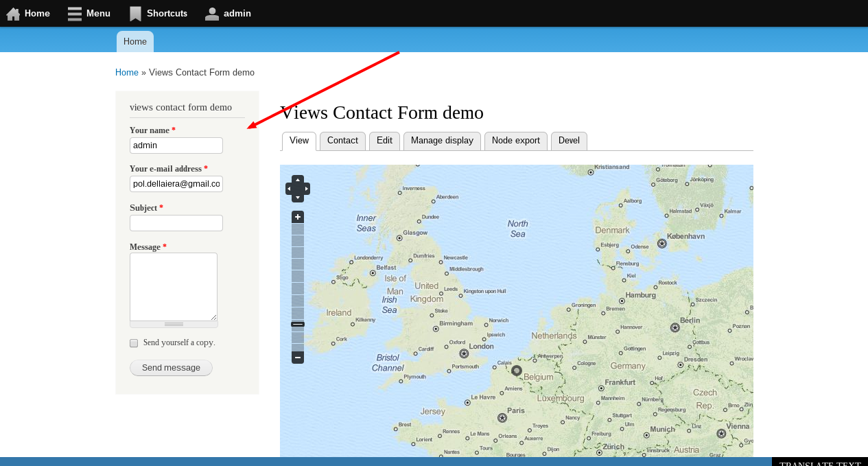868x466 pixels.
Task: Zoom out on the map with the minus icon
Action: click(x=297, y=357)
